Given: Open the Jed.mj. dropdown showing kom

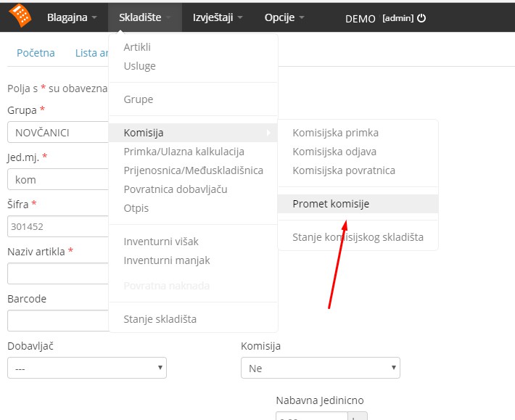Looking at the screenshot, I should tap(58, 179).
